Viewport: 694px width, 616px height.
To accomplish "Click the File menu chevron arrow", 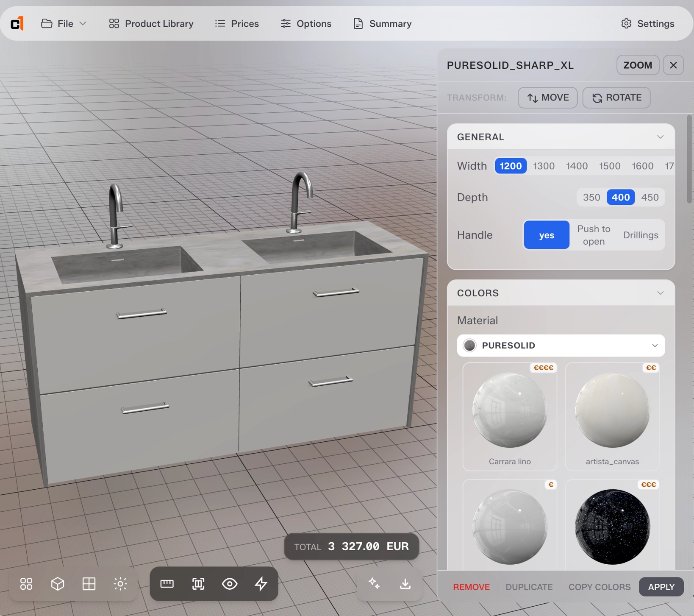I will (83, 23).
